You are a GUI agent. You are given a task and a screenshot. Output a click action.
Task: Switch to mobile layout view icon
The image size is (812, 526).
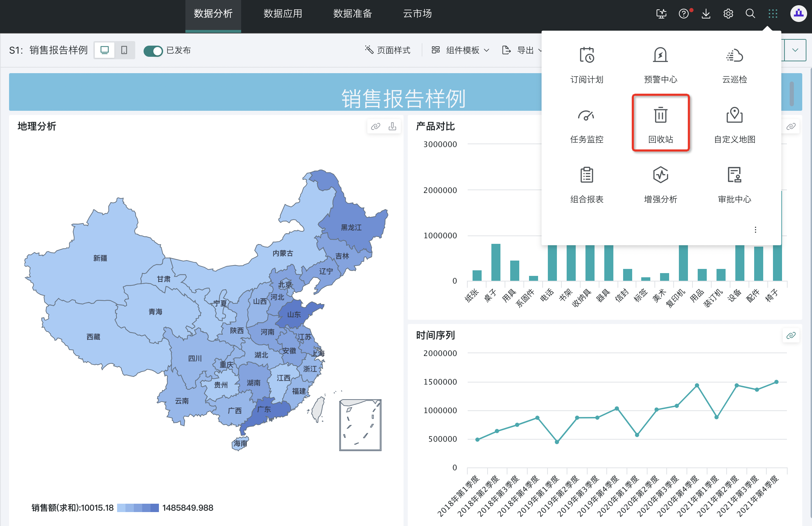[x=124, y=50]
